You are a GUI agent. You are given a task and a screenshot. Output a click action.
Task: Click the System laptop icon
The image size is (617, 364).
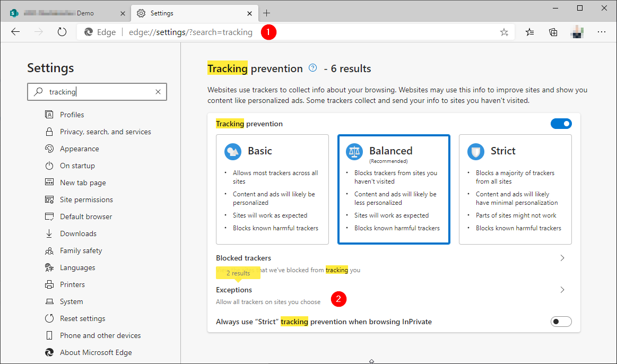point(49,301)
